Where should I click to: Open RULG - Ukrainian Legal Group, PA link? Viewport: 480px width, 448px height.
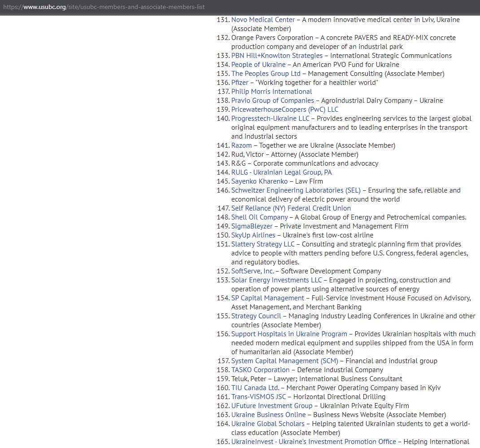(x=281, y=172)
